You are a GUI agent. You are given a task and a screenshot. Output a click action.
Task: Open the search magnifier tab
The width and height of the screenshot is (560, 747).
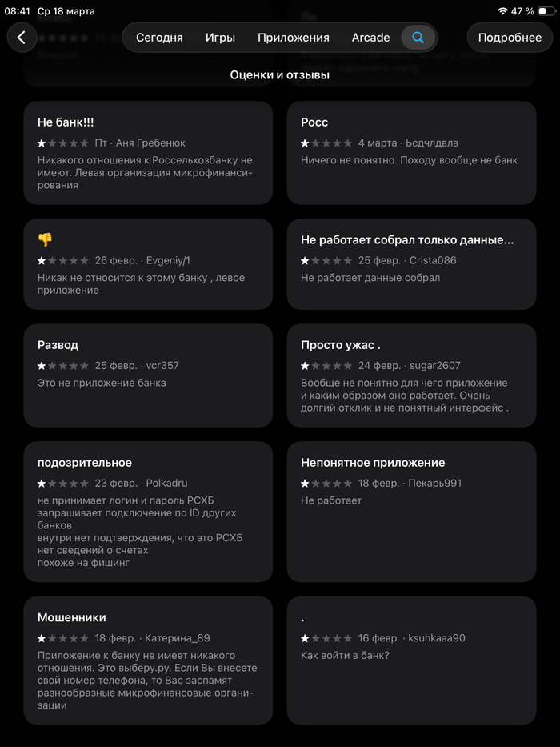[x=418, y=38]
